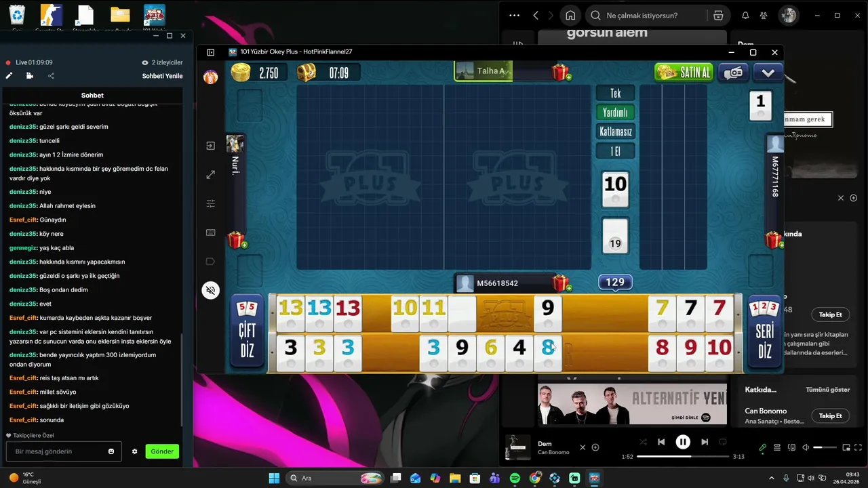Send gift to top player Talha A
The width and height of the screenshot is (868, 488).
point(560,73)
